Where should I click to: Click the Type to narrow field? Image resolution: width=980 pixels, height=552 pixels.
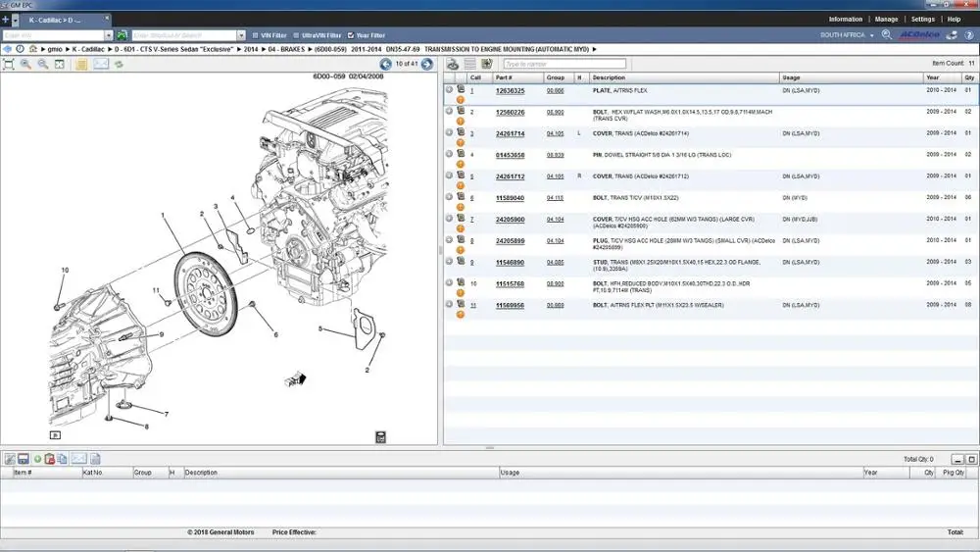point(564,64)
